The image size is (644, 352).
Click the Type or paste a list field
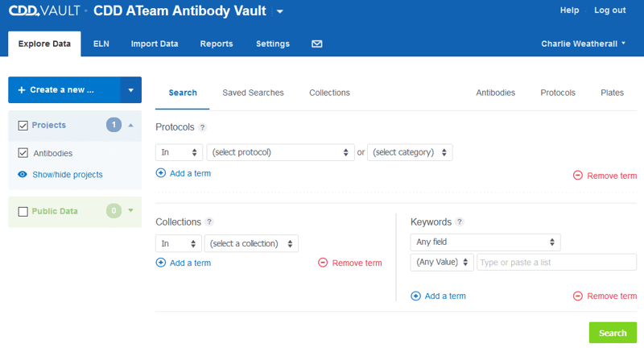point(556,262)
